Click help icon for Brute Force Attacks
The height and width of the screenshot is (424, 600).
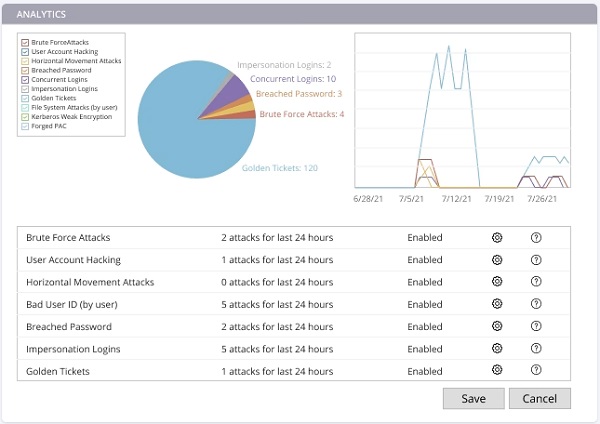[x=536, y=238]
